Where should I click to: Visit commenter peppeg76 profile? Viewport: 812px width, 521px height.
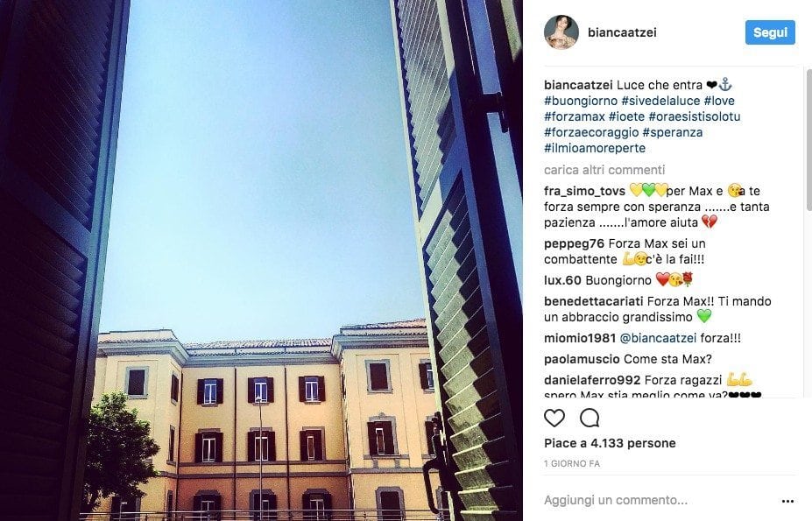(574, 243)
